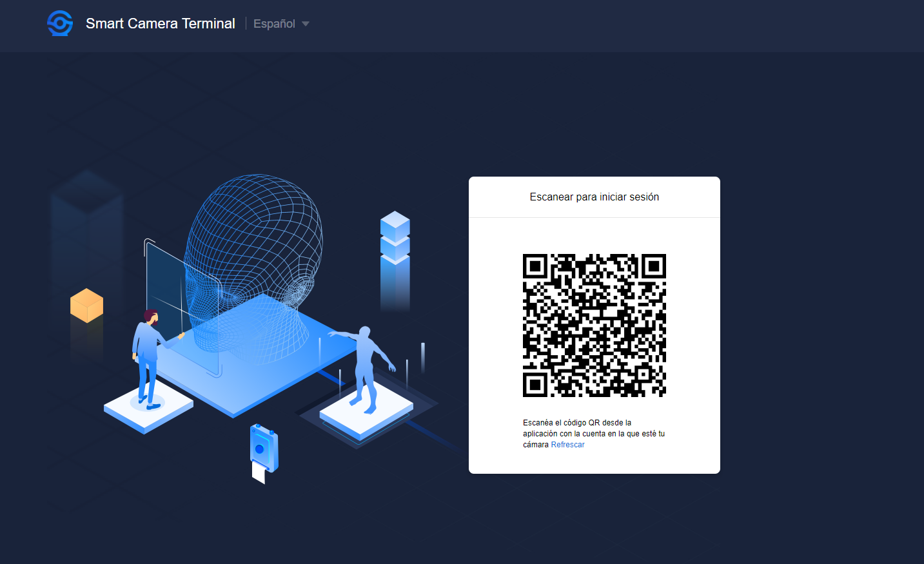Click the Escanear para iniciar sesión heading

coord(595,197)
